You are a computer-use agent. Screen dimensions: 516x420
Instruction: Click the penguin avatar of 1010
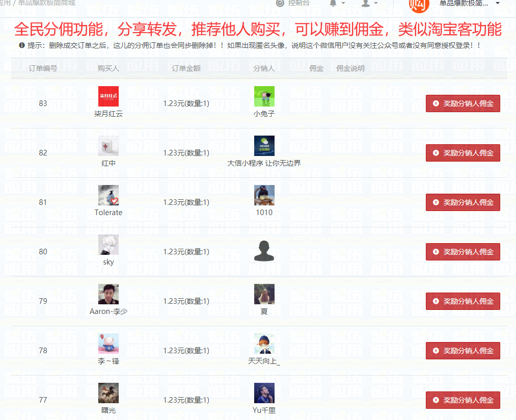[264, 195]
